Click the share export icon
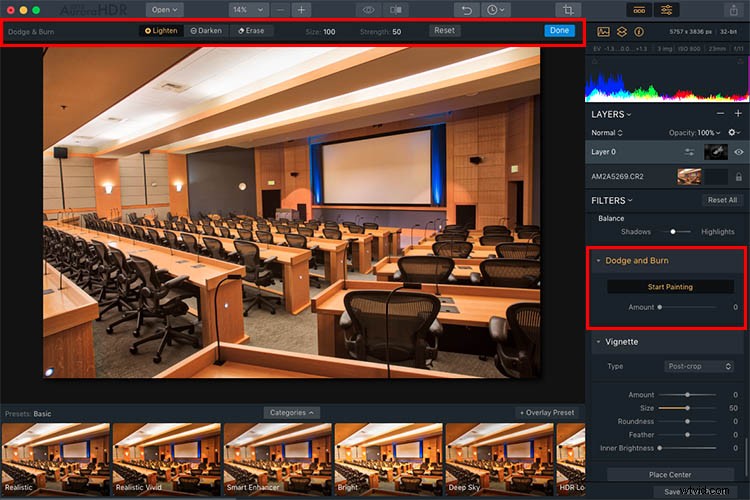Screen dimensions: 750x500 click(x=734, y=10)
